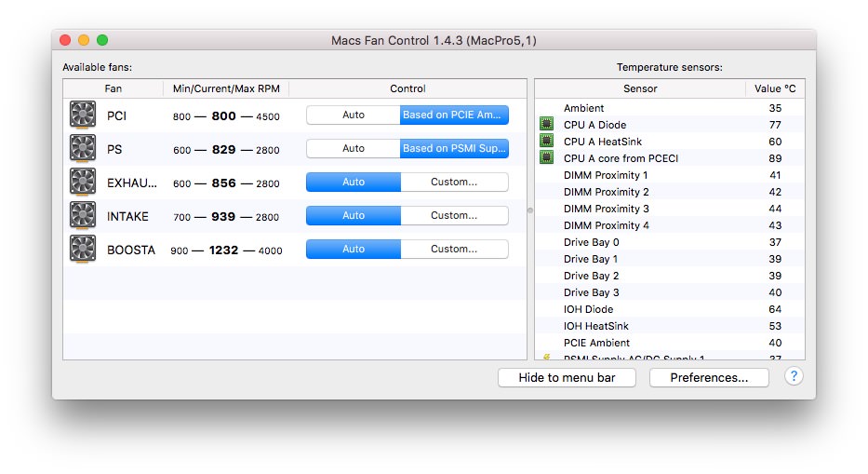Close the Macs Fan Control window
The width and height of the screenshot is (868, 474).
pyautogui.click(x=65, y=40)
